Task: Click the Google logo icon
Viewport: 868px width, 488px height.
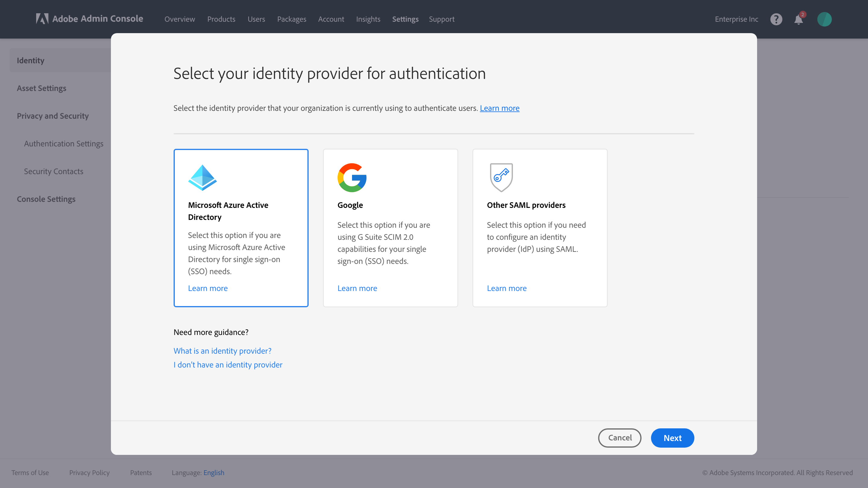Action: click(352, 177)
